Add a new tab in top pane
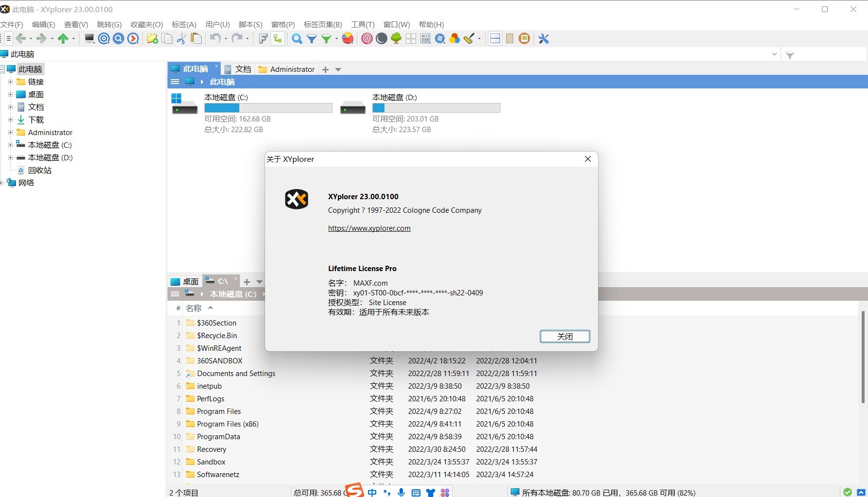 tap(325, 69)
